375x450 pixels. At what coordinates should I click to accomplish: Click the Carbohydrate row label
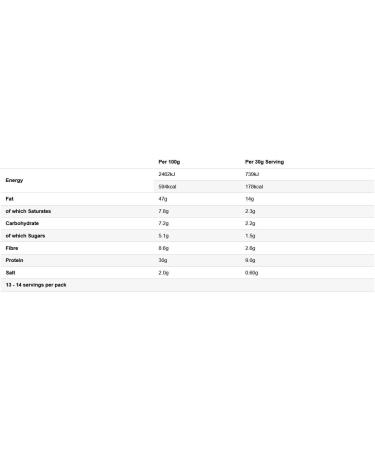(22, 223)
